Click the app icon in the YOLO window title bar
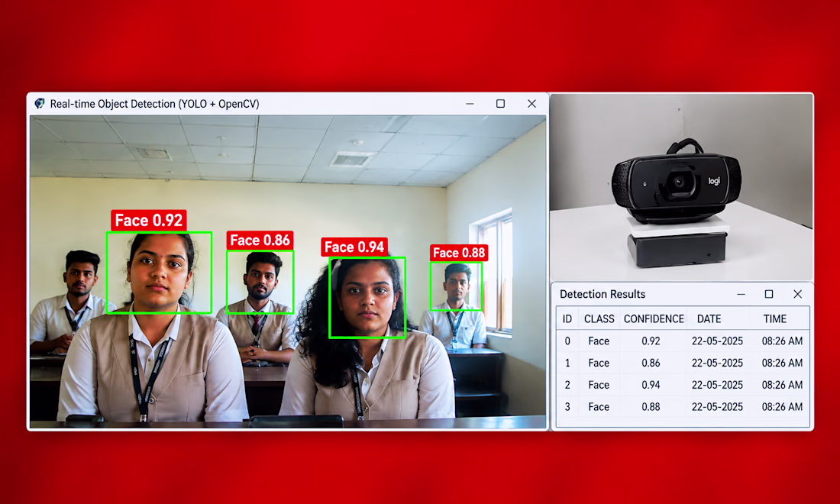840x504 pixels. click(40, 103)
